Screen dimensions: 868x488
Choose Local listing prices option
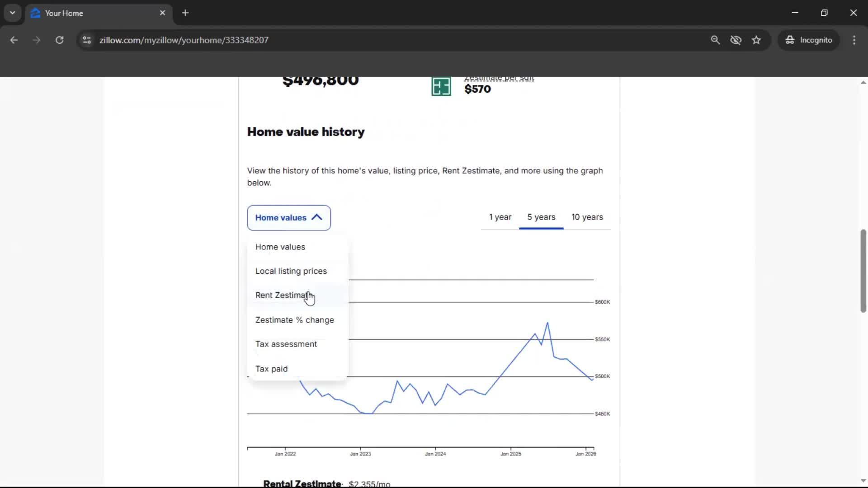(291, 271)
